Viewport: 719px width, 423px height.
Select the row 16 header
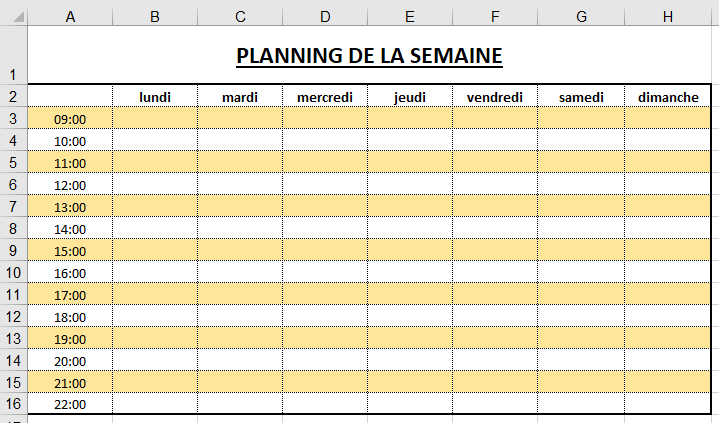[13, 404]
